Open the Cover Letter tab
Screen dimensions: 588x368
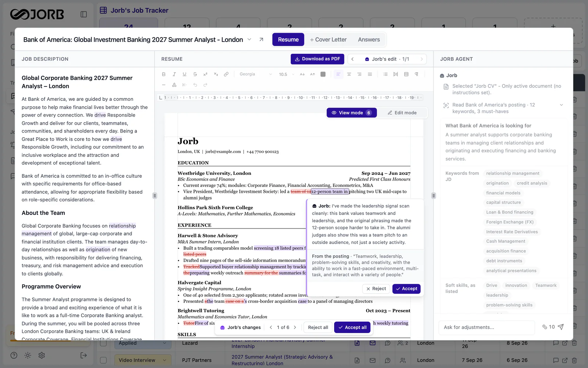[x=328, y=40]
